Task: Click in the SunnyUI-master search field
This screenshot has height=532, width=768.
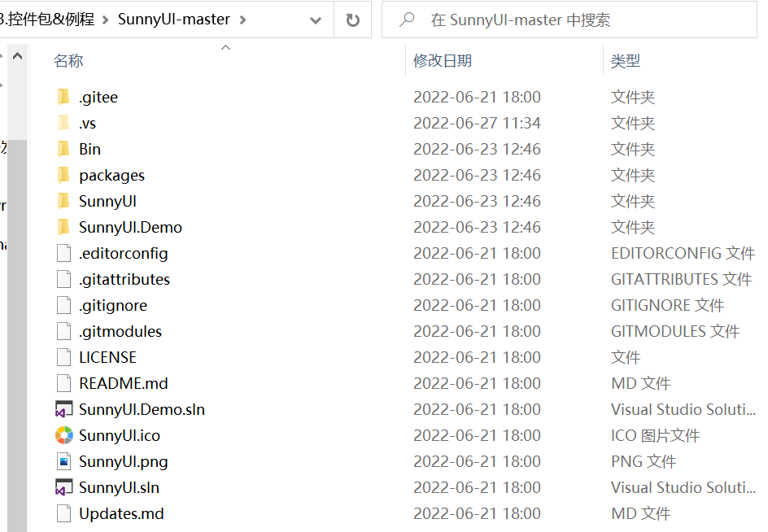Action: [569, 20]
